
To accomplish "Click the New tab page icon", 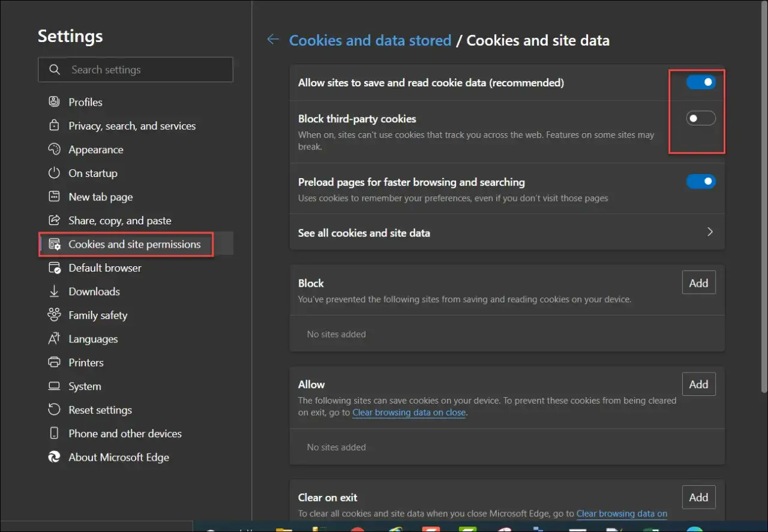I will click(x=54, y=197).
